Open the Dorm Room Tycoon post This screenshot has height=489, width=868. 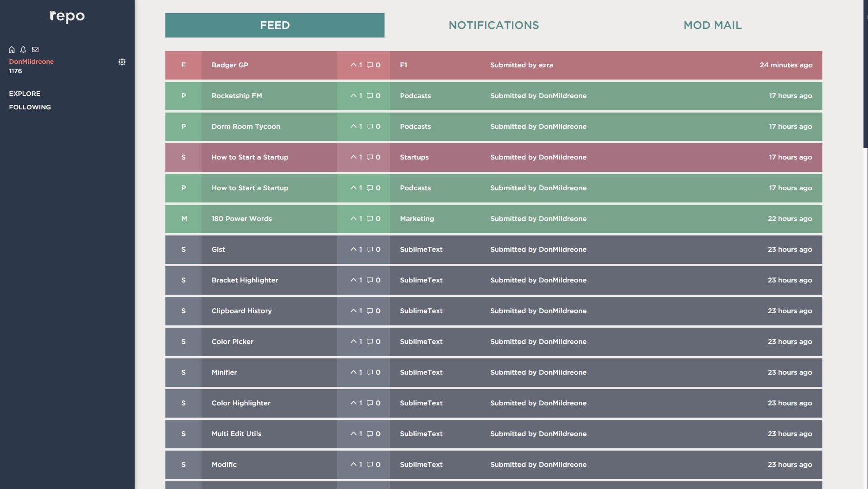[x=246, y=127]
